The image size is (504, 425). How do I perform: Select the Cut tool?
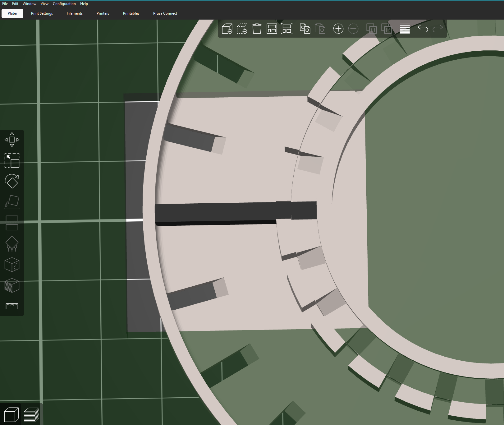[x=12, y=223]
